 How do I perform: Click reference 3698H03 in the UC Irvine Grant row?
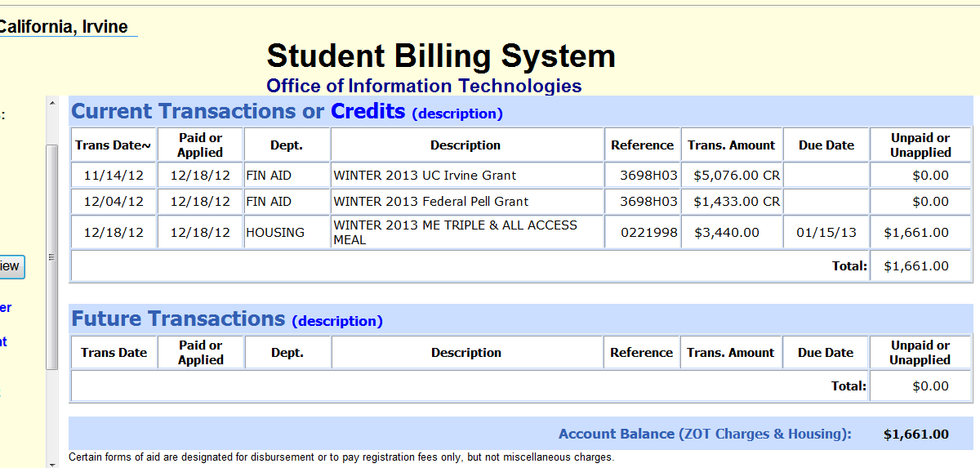[648, 176]
